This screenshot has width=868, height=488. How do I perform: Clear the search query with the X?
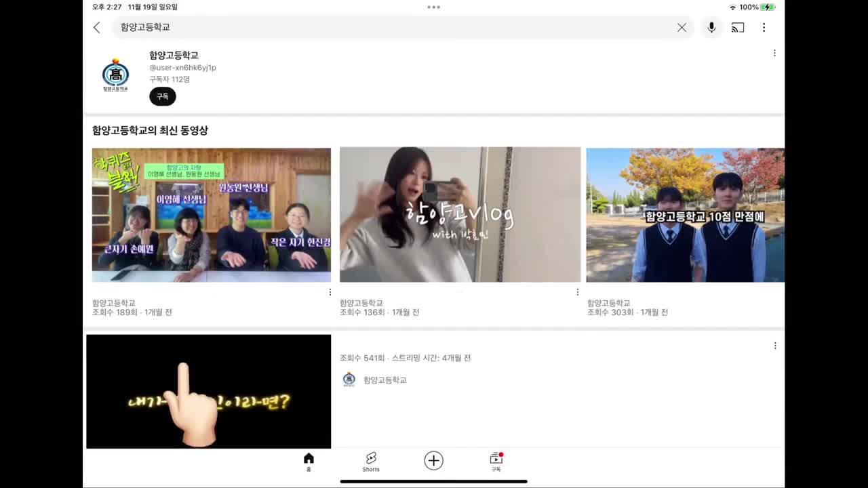click(682, 27)
